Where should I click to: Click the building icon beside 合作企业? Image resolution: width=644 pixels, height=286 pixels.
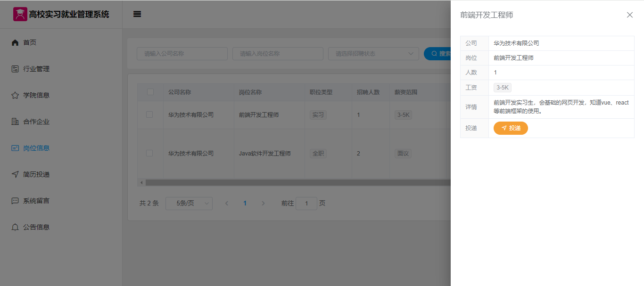(x=15, y=122)
